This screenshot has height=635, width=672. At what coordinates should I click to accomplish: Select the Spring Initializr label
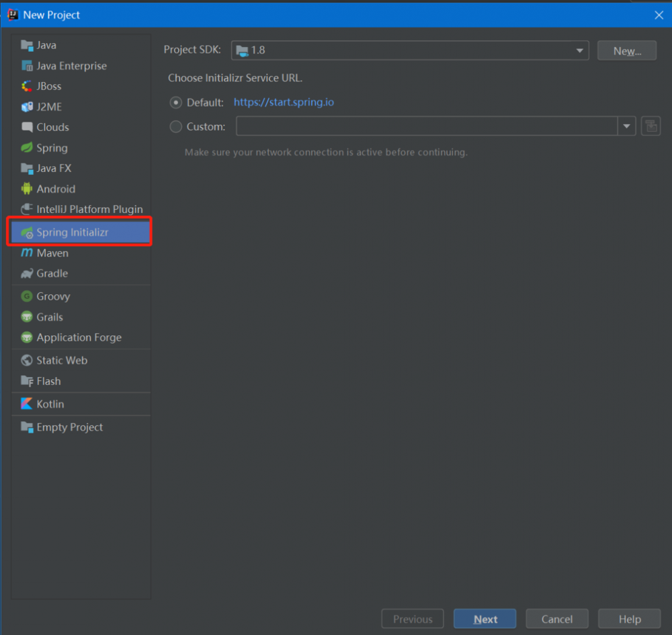pos(73,232)
